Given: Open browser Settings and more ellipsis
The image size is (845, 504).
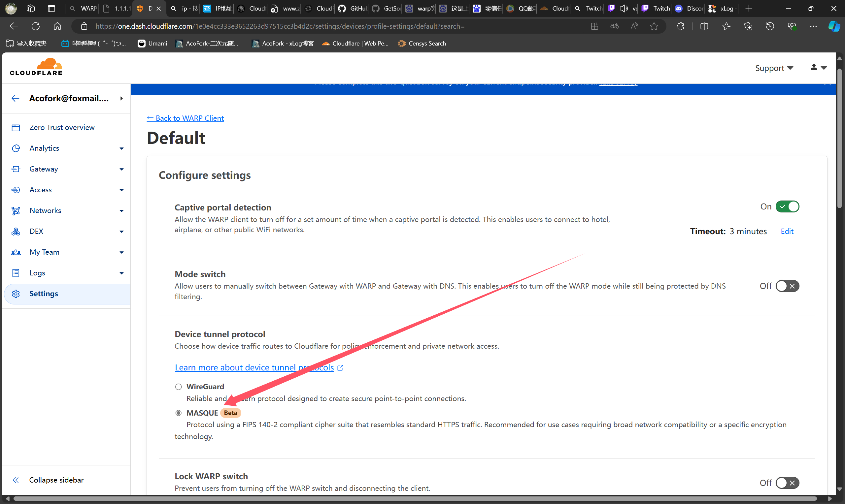Looking at the screenshot, I should pyautogui.click(x=814, y=26).
